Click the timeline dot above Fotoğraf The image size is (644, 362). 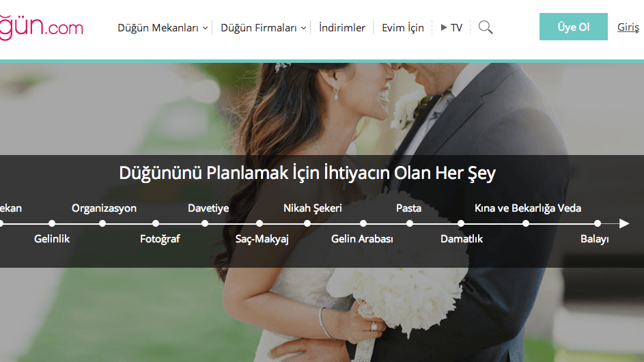[156, 223]
